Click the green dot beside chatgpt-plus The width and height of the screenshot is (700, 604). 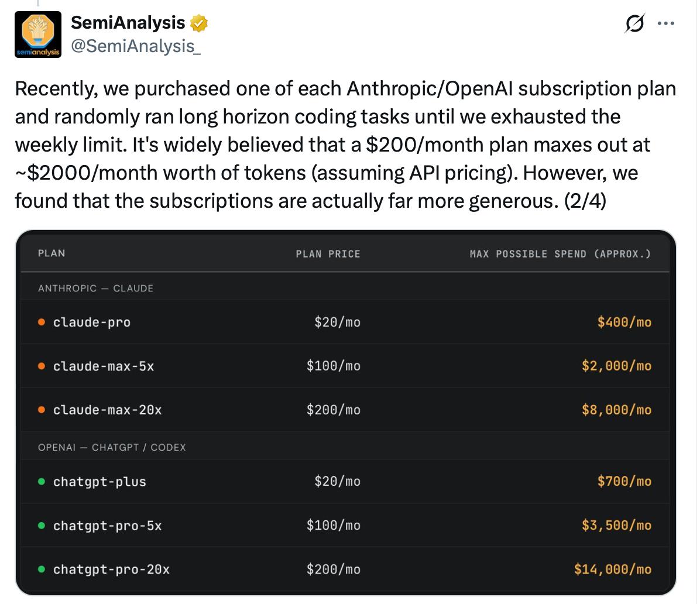pyautogui.click(x=42, y=481)
